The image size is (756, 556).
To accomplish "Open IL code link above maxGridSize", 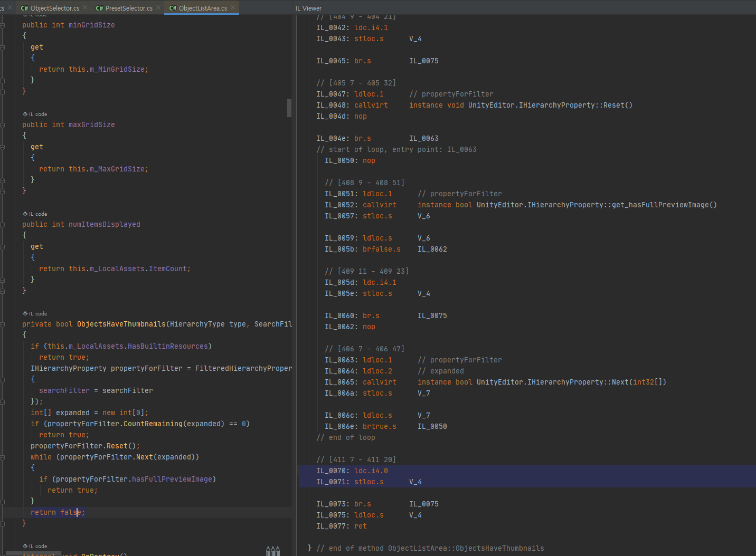I will [x=35, y=114].
